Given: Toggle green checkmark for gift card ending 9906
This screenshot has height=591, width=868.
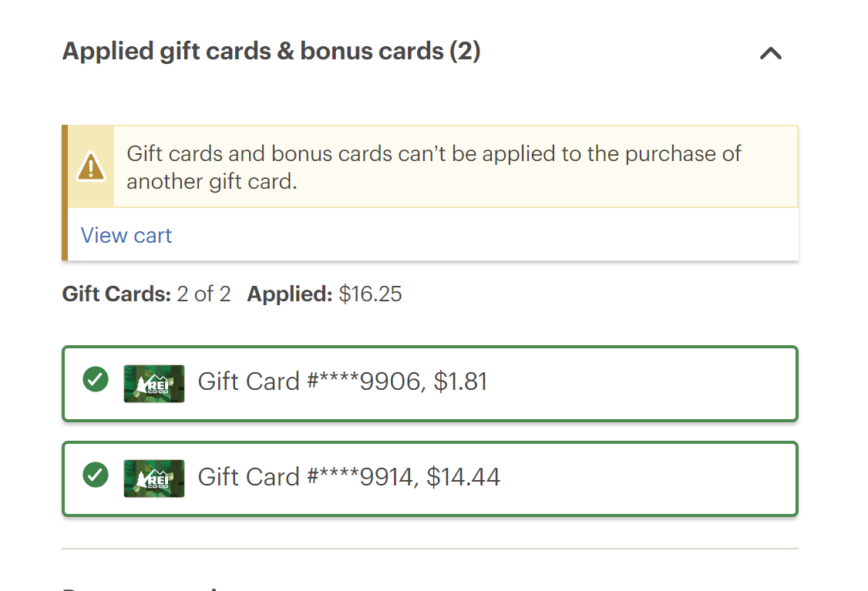Looking at the screenshot, I should tap(96, 379).
